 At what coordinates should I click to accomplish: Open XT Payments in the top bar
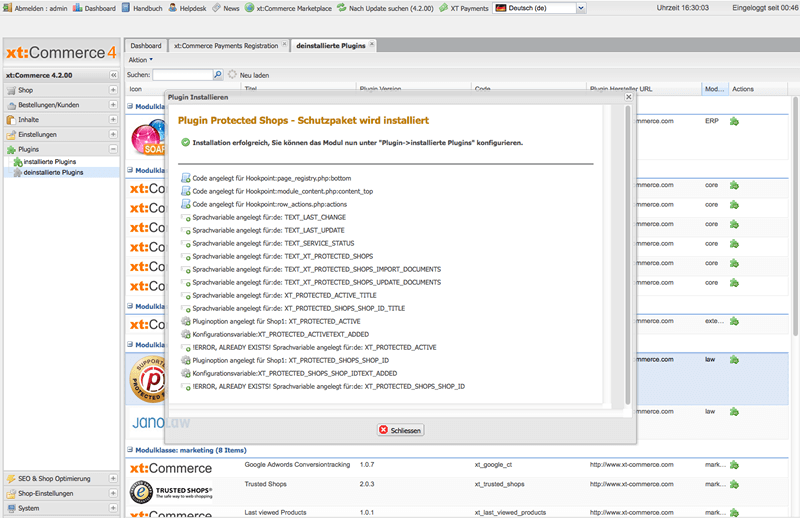coord(464,8)
